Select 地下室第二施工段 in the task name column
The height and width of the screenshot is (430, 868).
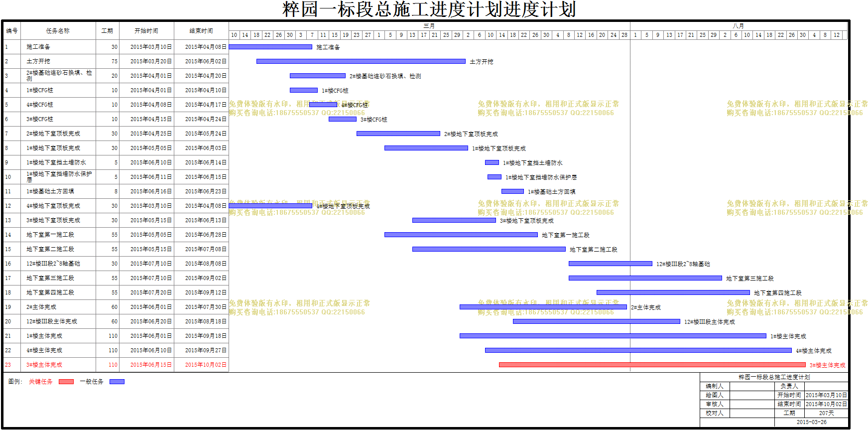point(50,249)
